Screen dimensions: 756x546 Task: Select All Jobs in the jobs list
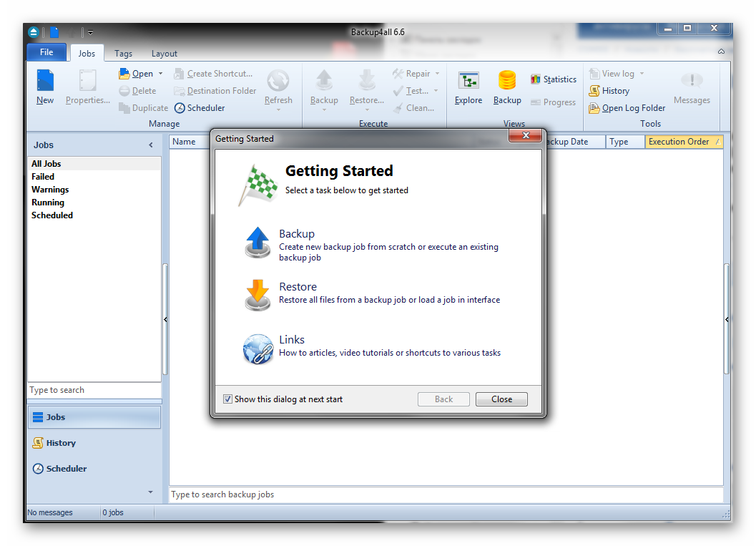94,163
